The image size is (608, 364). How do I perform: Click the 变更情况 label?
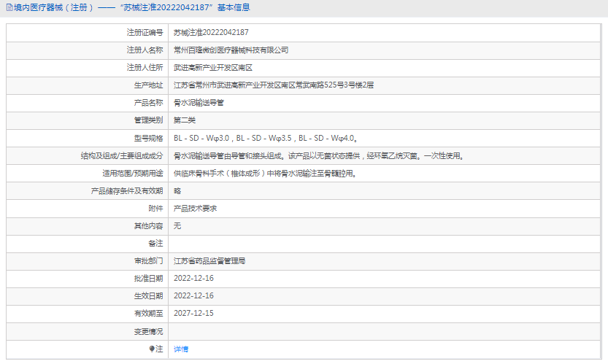click(x=148, y=331)
